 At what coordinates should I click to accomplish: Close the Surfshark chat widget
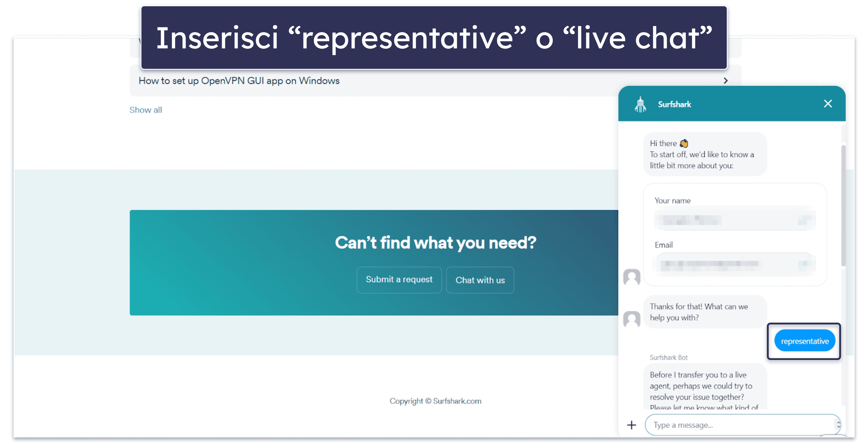(828, 104)
